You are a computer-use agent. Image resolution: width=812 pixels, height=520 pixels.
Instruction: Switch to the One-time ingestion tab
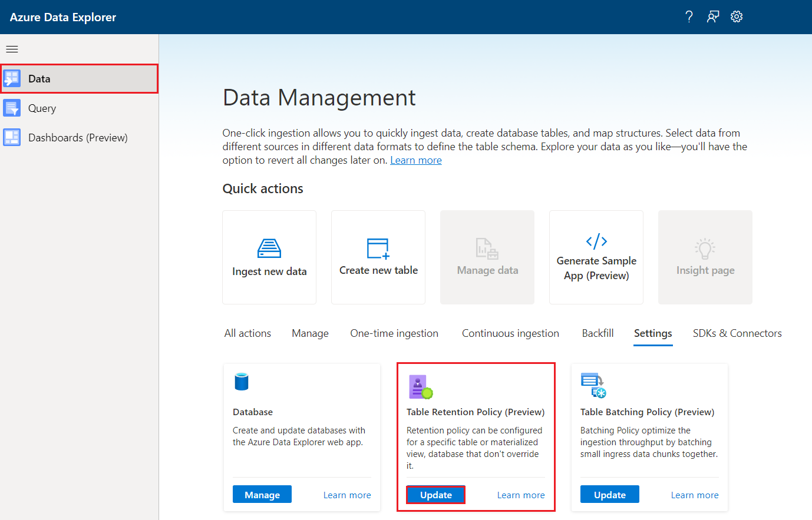pyautogui.click(x=394, y=333)
